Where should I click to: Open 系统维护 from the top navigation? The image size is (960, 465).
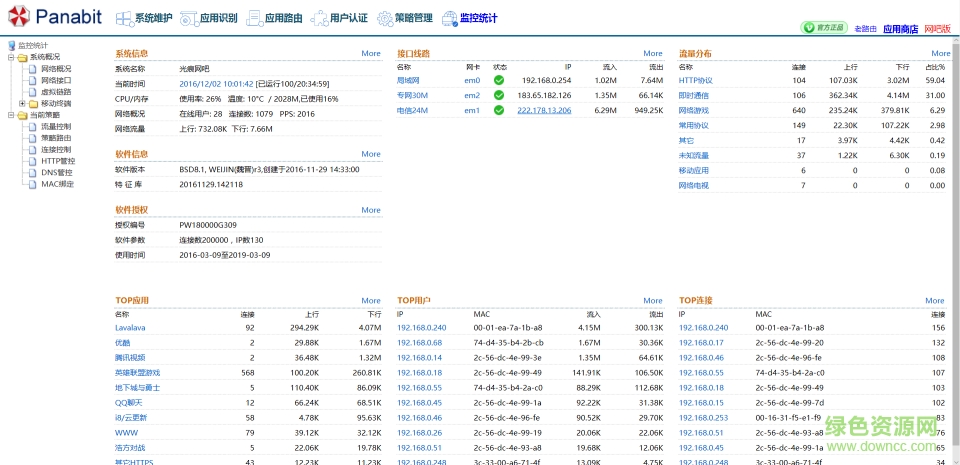(145, 18)
